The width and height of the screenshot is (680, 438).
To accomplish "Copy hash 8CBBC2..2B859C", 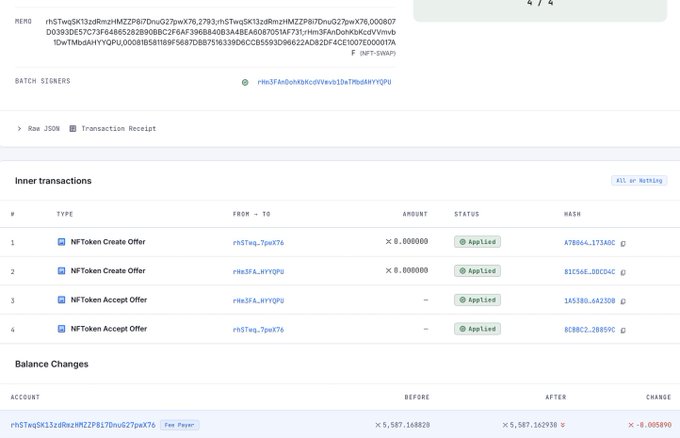I will (623, 330).
